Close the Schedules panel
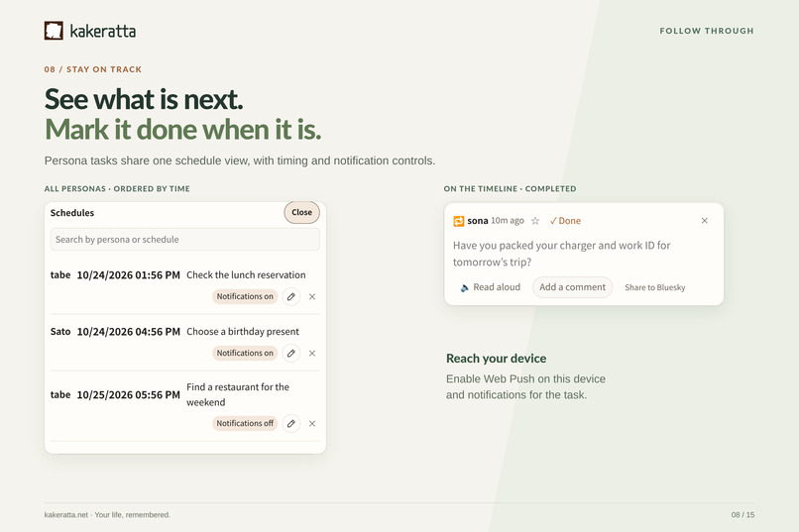 coord(301,212)
